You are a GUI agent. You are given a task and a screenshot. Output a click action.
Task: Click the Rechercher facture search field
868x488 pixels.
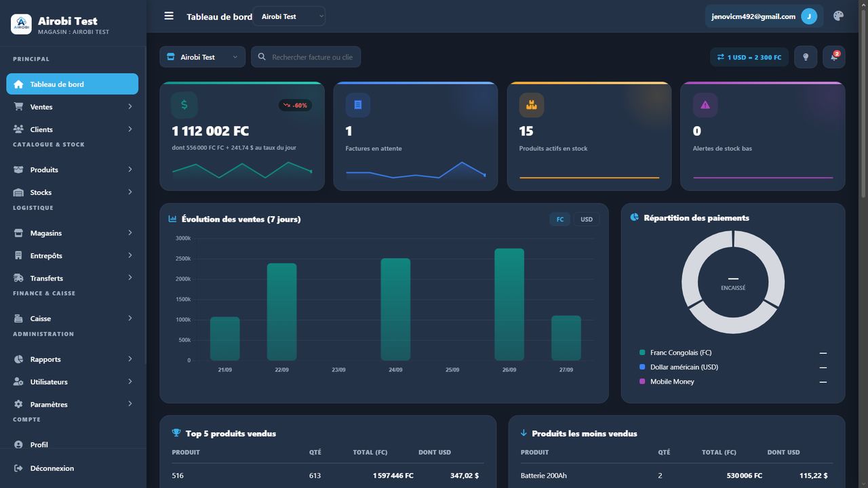tap(306, 57)
